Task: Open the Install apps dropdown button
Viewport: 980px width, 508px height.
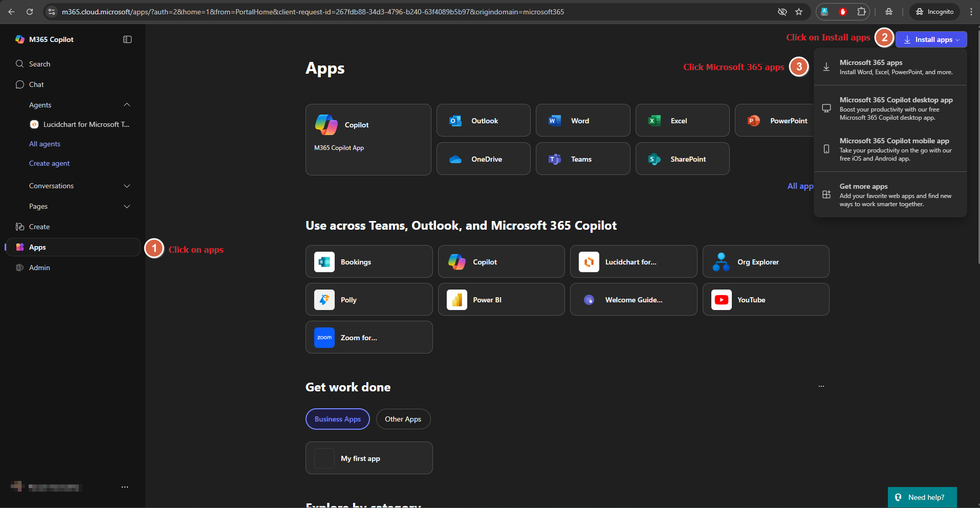Action: (x=931, y=39)
